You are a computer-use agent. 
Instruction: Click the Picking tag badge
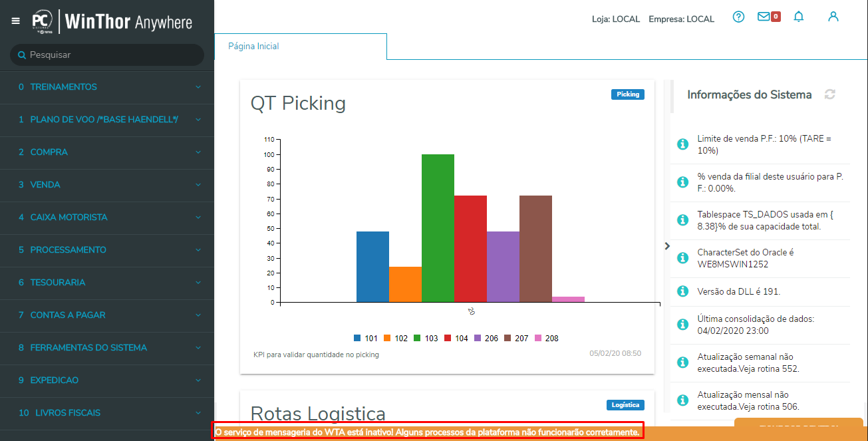click(x=628, y=94)
